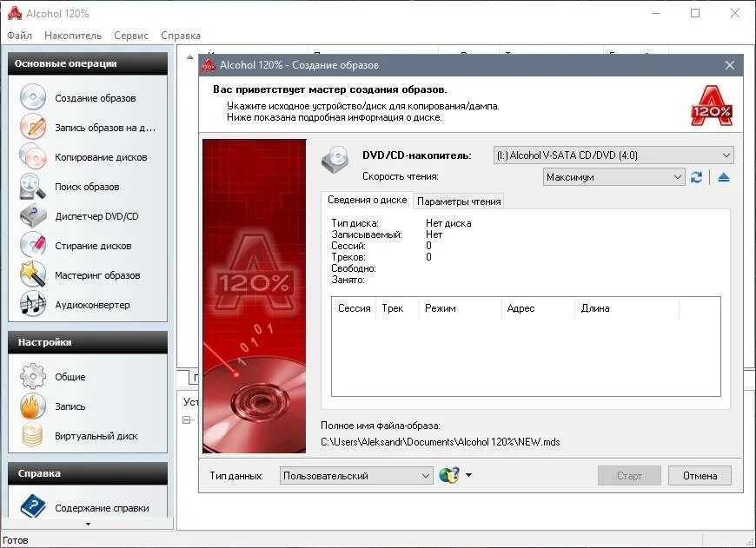756x548 pixels.
Task: Switch to the Параметры чтения tab
Action: coord(459,201)
